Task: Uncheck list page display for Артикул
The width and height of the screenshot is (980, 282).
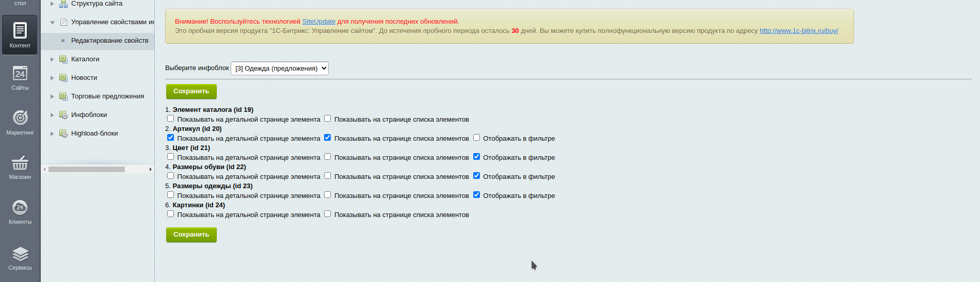Action: tap(327, 138)
